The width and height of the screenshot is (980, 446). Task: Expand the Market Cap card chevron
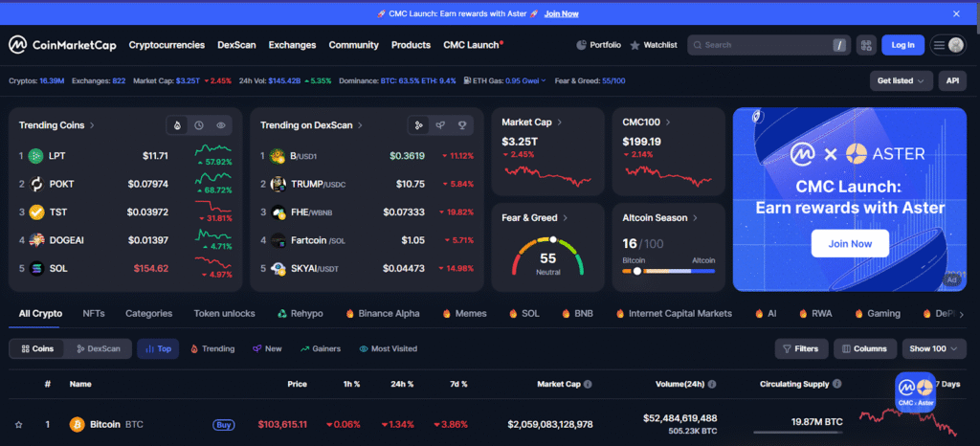tap(559, 123)
